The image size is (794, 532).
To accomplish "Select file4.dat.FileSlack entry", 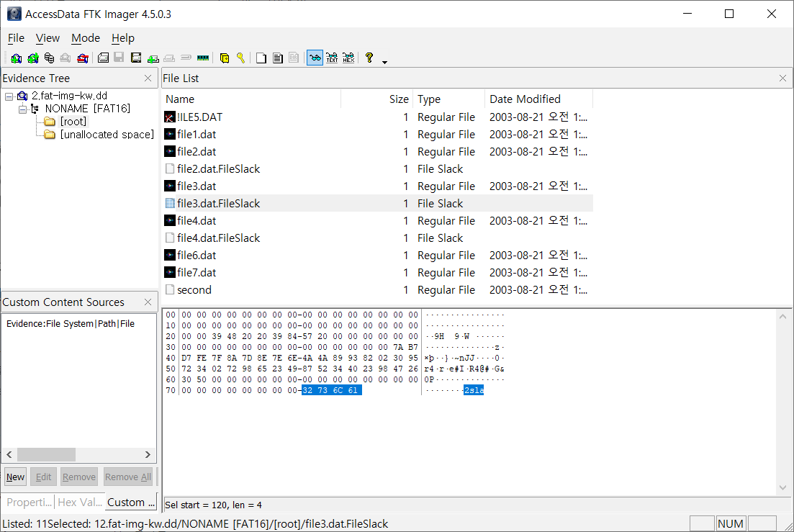I will [x=218, y=238].
